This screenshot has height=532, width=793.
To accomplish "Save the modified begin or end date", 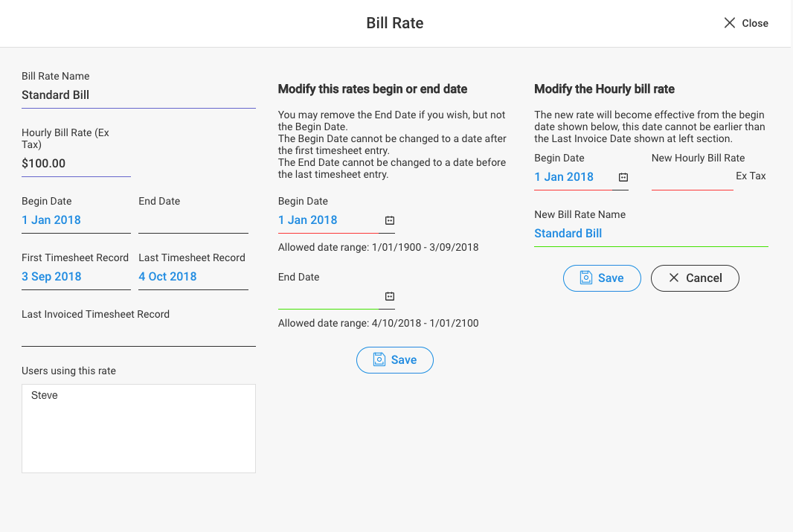I will pyautogui.click(x=394, y=360).
